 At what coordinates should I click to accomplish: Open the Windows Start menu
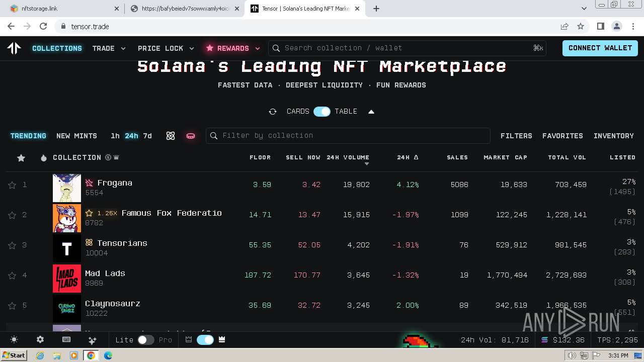point(14,355)
